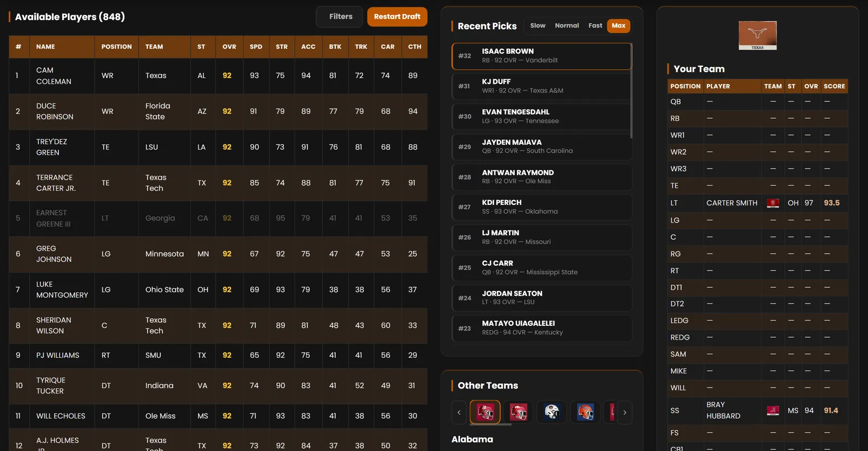Screen dimensions: 868x451
Task: Sort players by the OVR column
Action: [229, 47]
